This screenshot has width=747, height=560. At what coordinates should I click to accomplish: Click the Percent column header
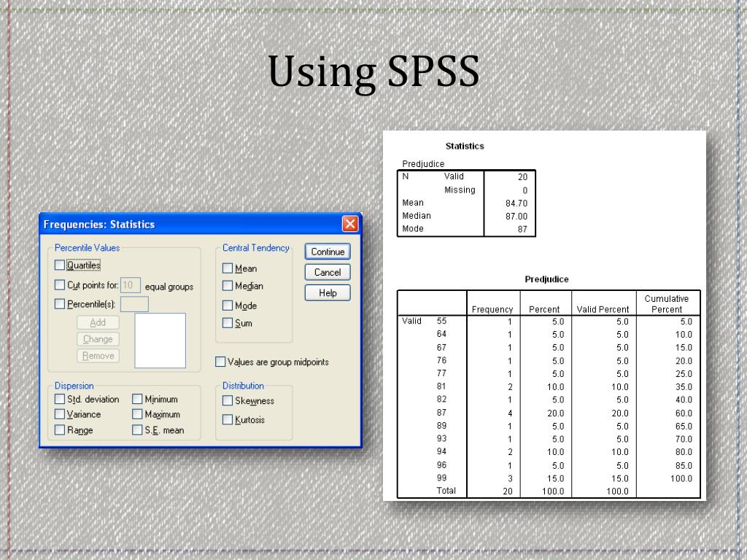coord(544,309)
